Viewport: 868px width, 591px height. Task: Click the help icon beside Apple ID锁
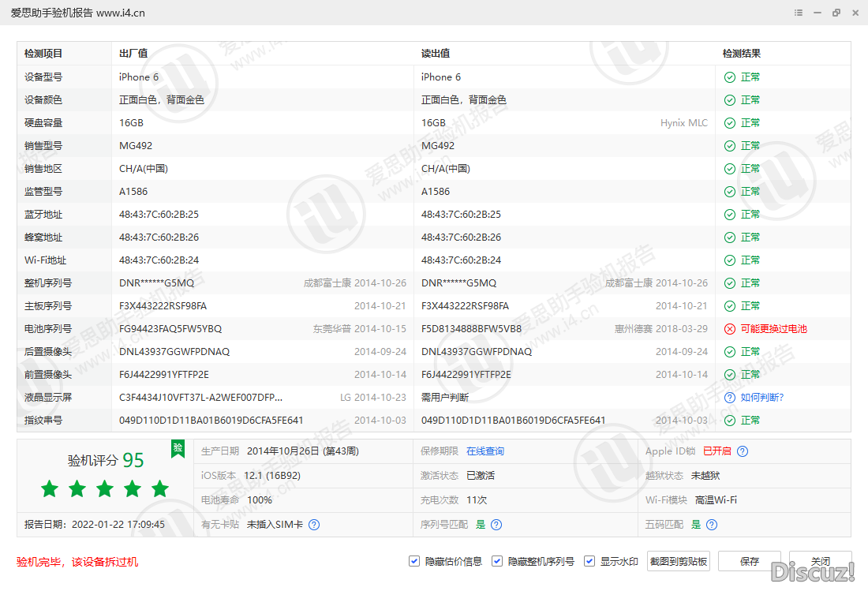coord(742,451)
